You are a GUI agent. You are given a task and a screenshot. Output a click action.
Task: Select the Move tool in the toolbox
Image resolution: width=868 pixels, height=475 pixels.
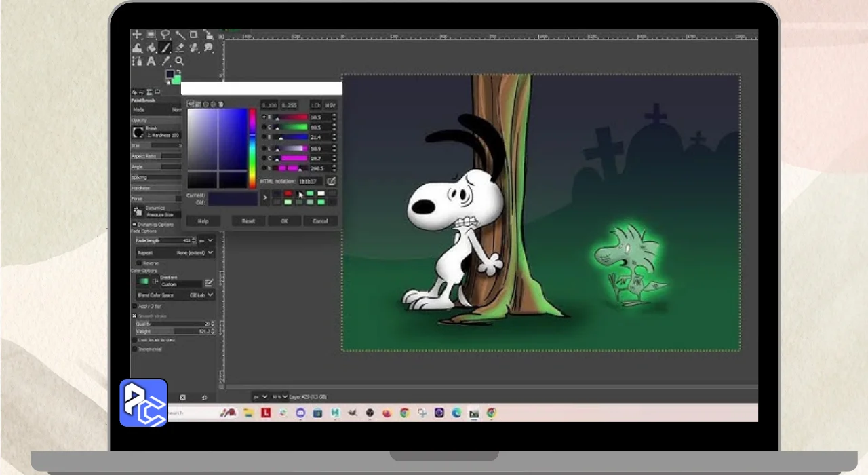pyautogui.click(x=136, y=35)
